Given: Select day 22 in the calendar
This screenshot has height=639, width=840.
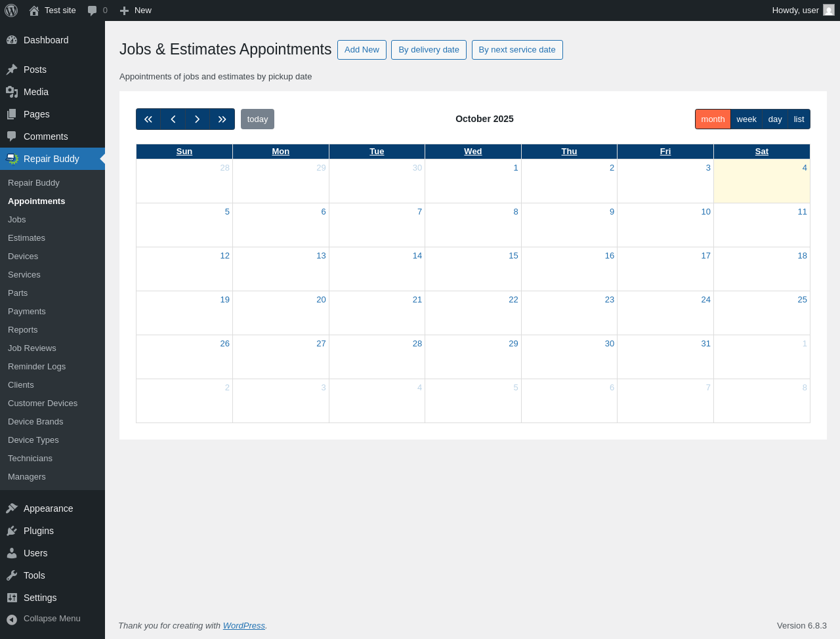Looking at the screenshot, I should 513,300.
